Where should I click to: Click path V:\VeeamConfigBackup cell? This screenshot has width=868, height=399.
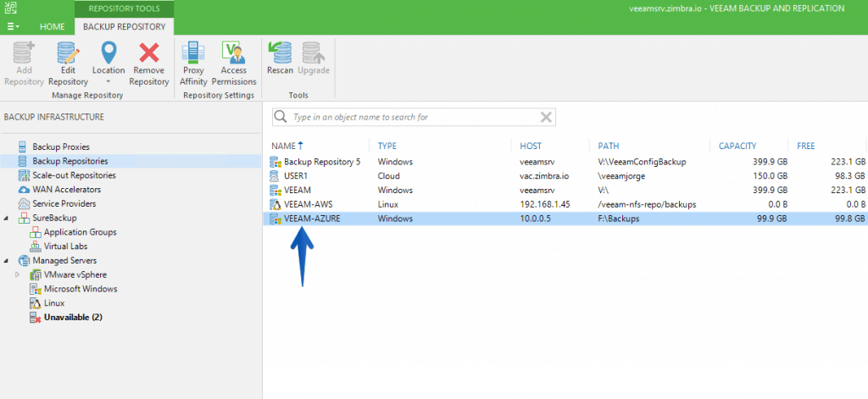[x=643, y=162]
